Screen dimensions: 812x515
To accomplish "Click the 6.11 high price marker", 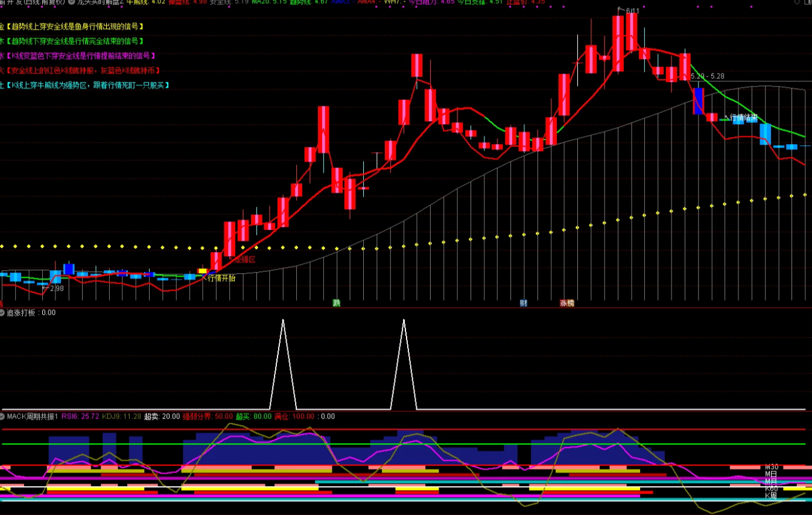I will point(632,11).
